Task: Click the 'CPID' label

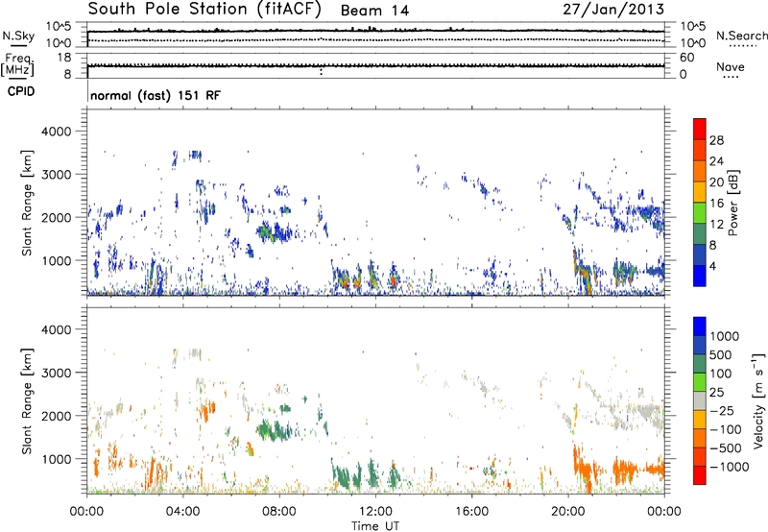Action: click(21, 91)
